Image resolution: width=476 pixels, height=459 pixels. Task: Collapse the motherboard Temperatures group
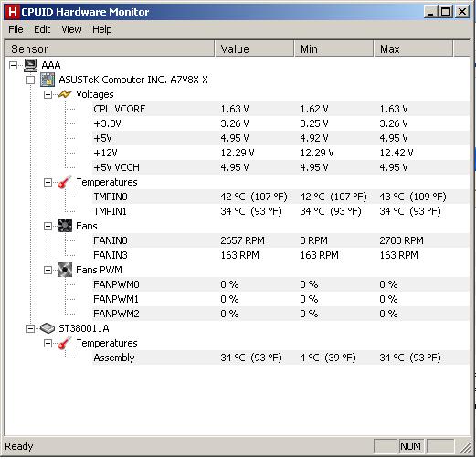tap(48, 182)
